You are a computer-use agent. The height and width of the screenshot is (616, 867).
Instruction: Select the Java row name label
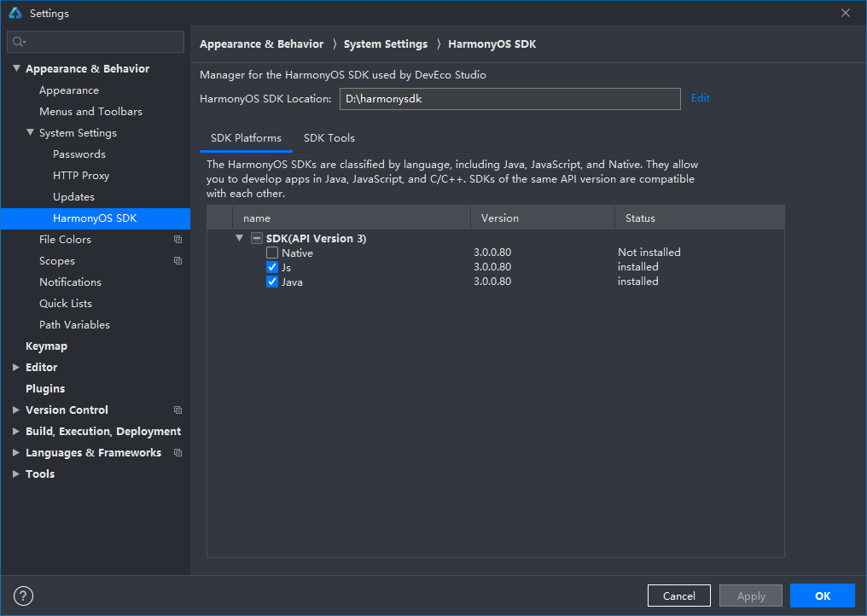pos(292,282)
